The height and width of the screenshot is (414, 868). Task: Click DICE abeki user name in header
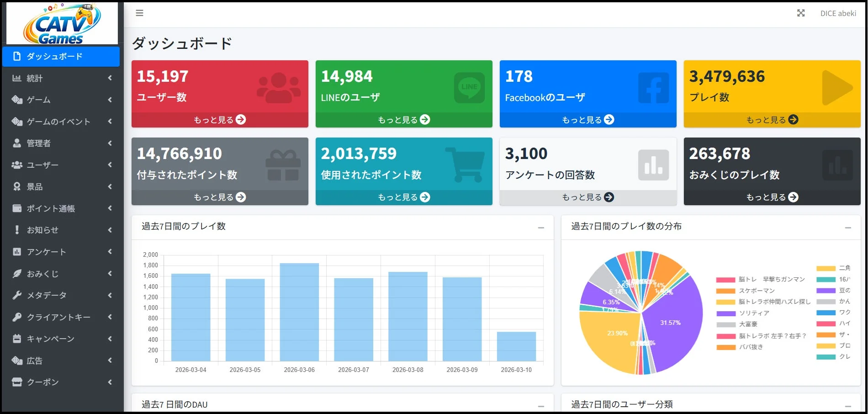838,14
